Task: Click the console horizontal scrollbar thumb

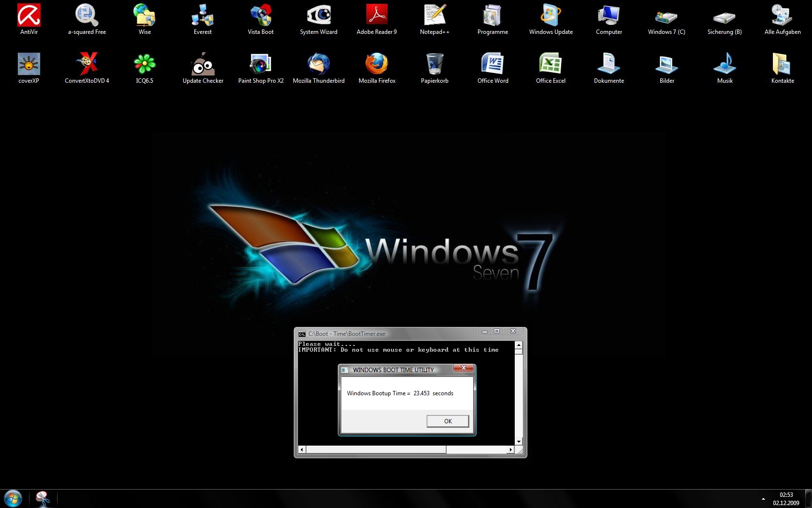Action: [x=376, y=449]
